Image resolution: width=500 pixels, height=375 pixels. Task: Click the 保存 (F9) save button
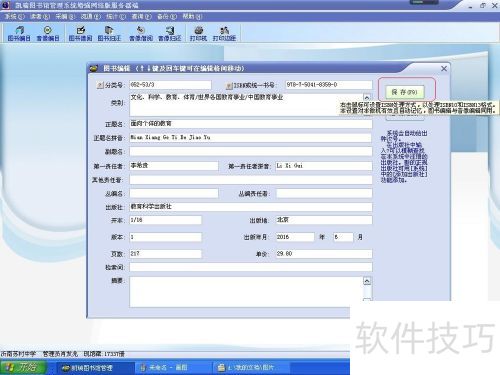click(x=405, y=92)
